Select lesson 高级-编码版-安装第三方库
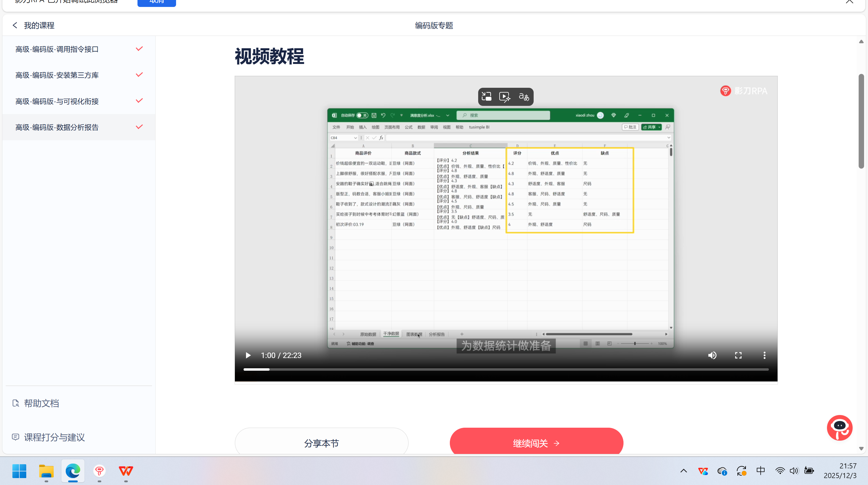Viewport: 868px width, 485px height. pos(79,75)
